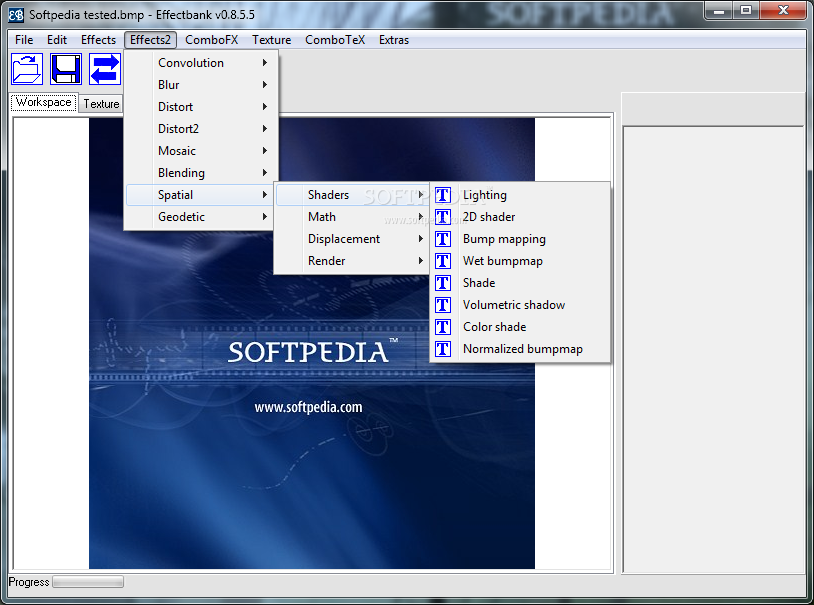Choose the Lighting shader effect
This screenshot has height=605, width=814.
[x=520, y=195]
